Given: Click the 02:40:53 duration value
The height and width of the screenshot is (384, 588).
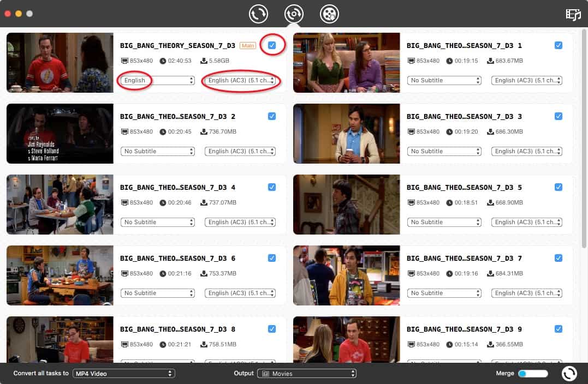Looking at the screenshot, I should click(x=180, y=61).
